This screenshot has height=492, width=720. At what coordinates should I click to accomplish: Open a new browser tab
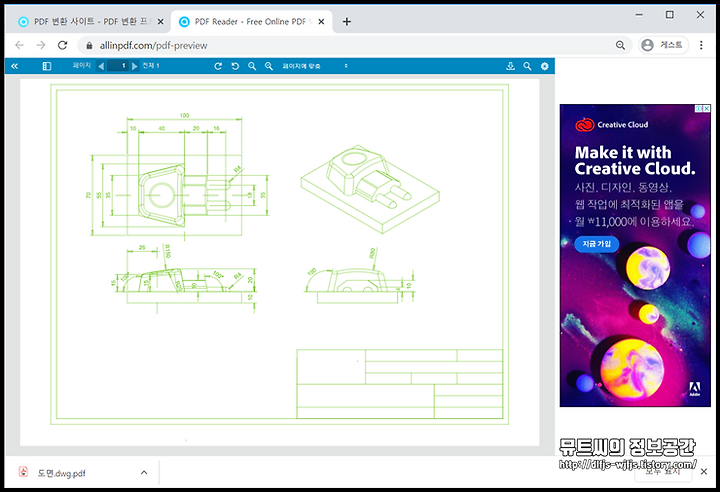coord(347,22)
